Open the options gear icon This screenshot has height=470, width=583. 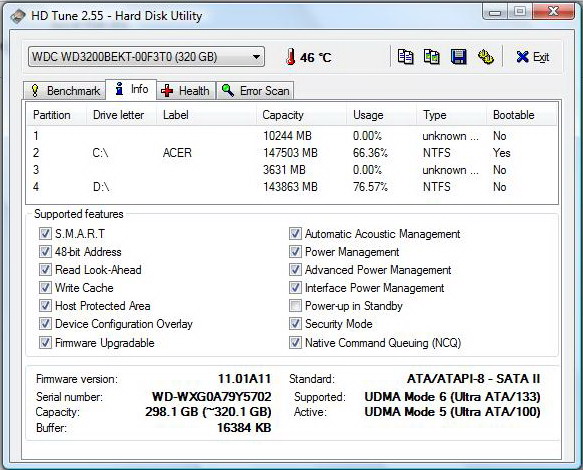pyautogui.click(x=485, y=57)
